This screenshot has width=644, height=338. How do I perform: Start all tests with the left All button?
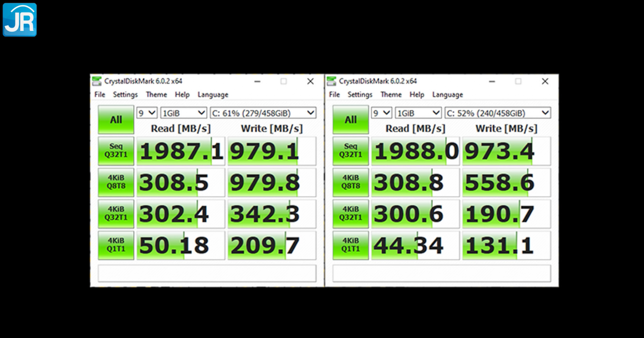point(115,119)
